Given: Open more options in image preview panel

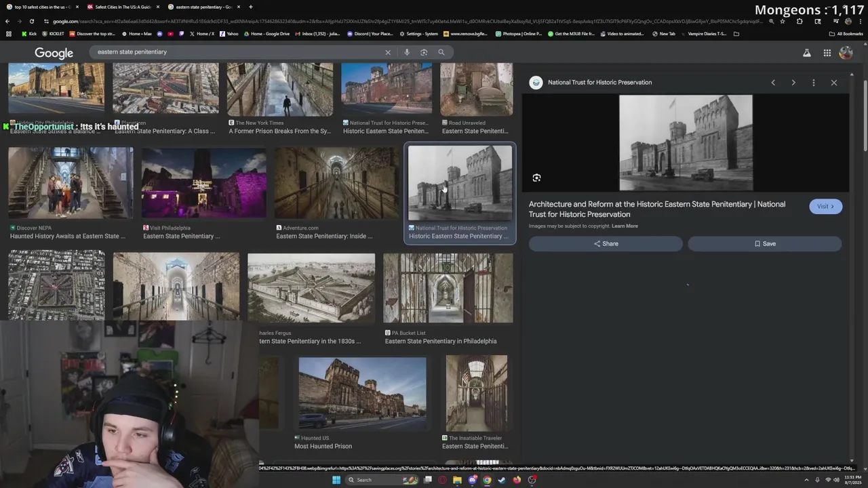Looking at the screenshot, I should coord(814,83).
